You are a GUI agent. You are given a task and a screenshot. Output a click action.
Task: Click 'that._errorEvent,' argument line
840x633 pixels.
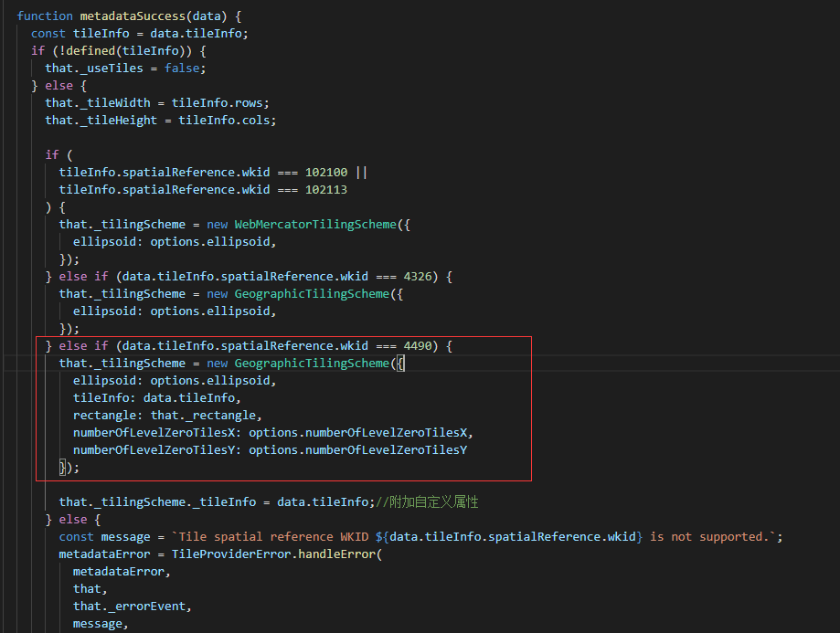coord(133,607)
